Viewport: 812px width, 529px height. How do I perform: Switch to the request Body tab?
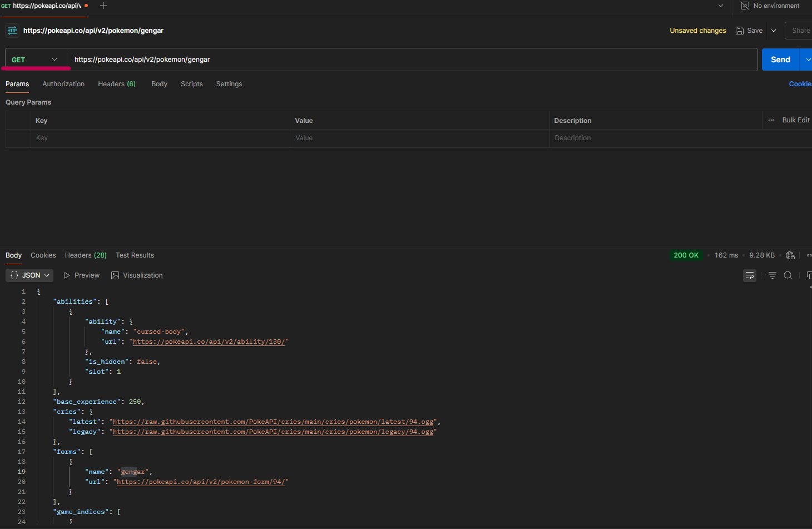[159, 84]
